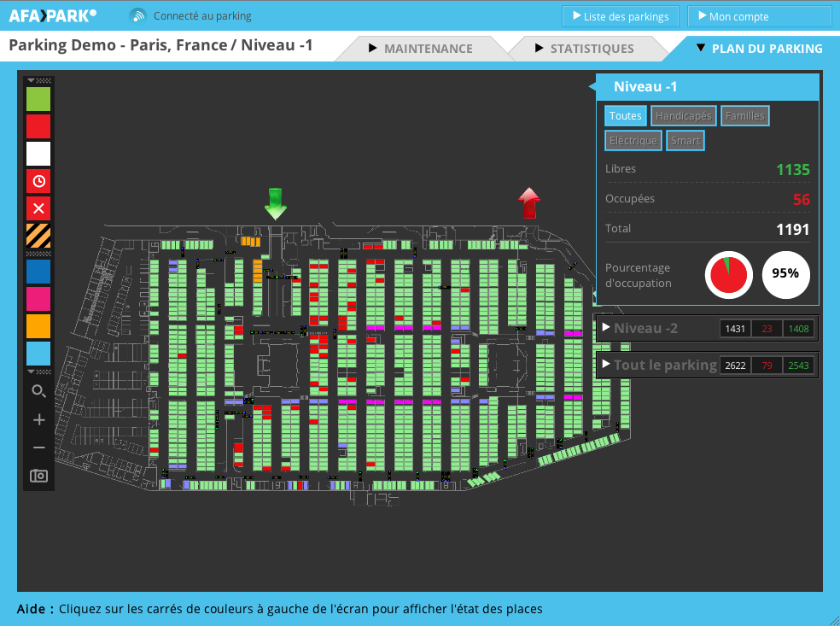Click the connection status wifi icon

pyautogui.click(x=138, y=15)
